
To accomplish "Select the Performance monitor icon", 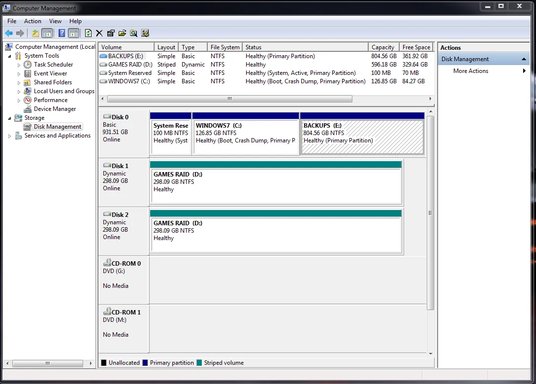I will [x=28, y=100].
